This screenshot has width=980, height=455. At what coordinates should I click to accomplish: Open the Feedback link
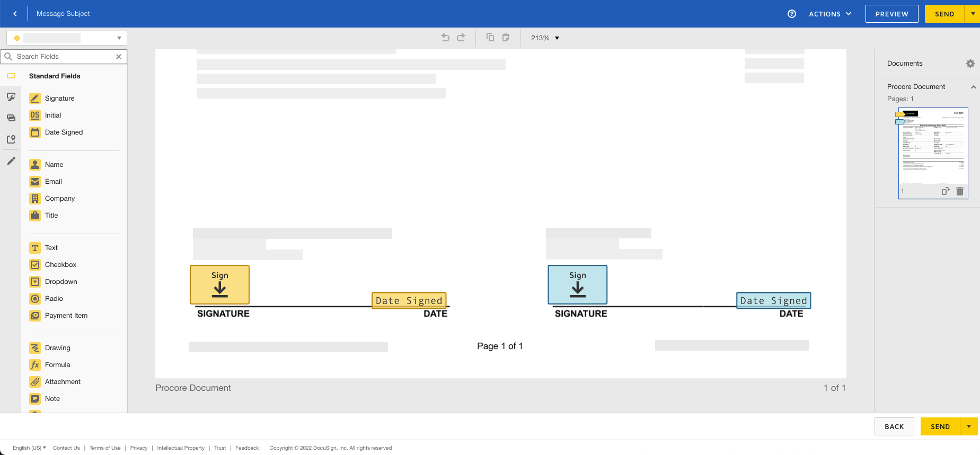tap(247, 448)
